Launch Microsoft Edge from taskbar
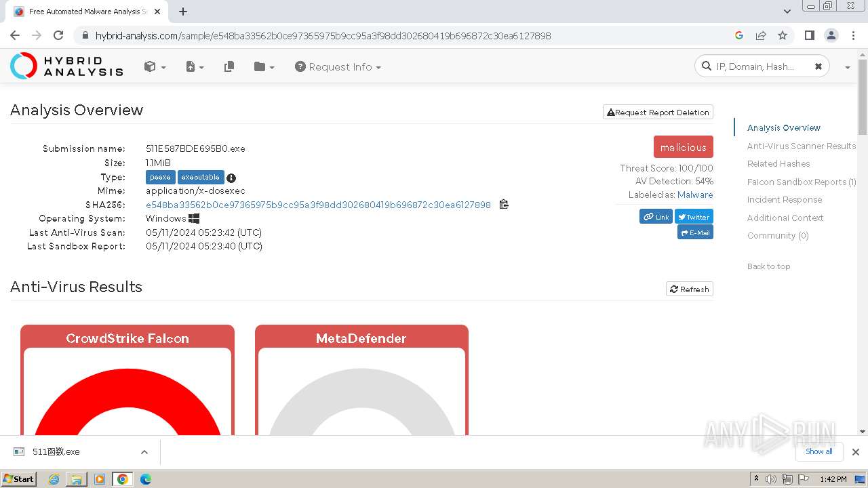Image resolution: width=868 pixels, height=488 pixels. point(146,479)
